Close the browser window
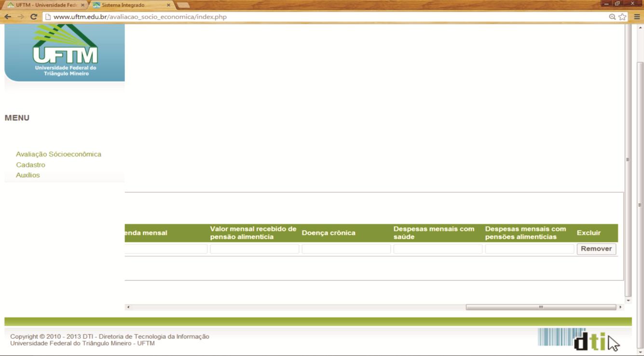The height and width of the screenshot is (356, 644). click(633, 4)
